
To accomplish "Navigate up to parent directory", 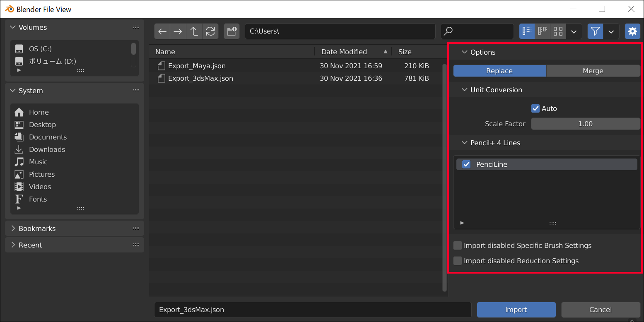I will [194, 31].
